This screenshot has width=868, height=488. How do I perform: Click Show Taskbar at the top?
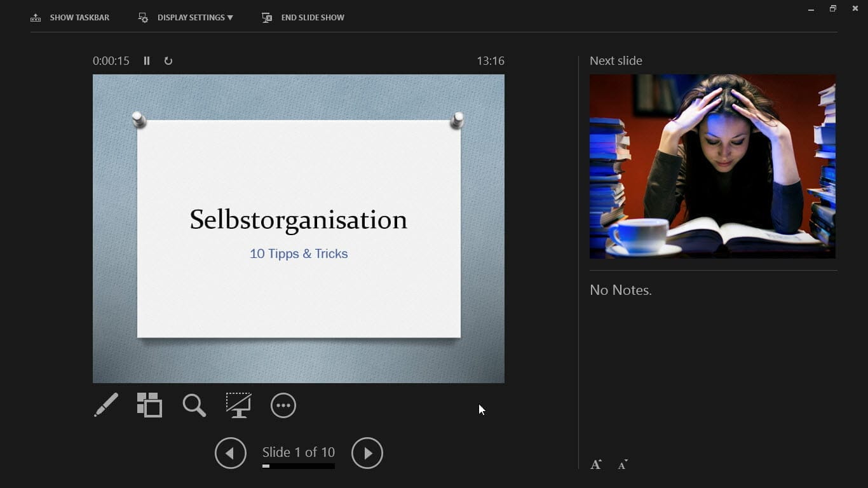71,18
